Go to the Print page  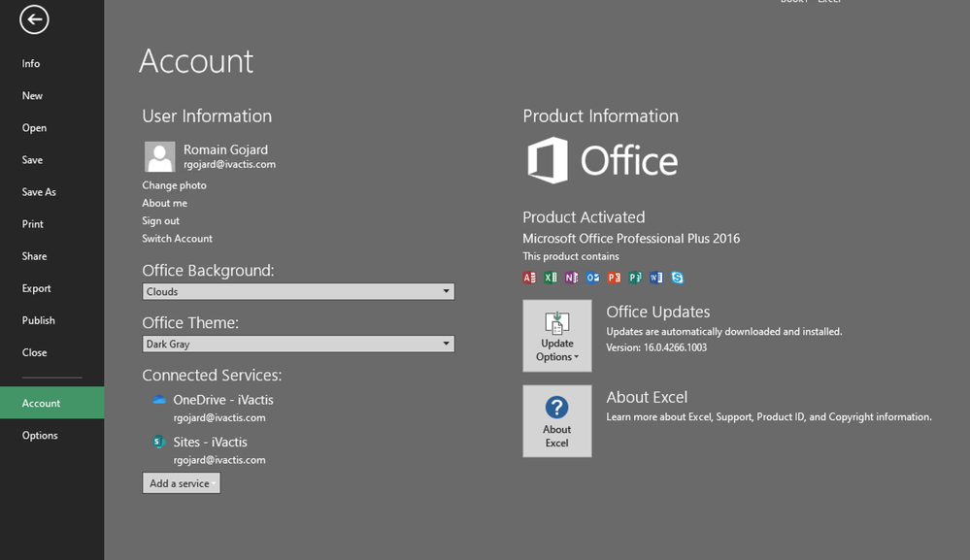click(x=33, y=224)
